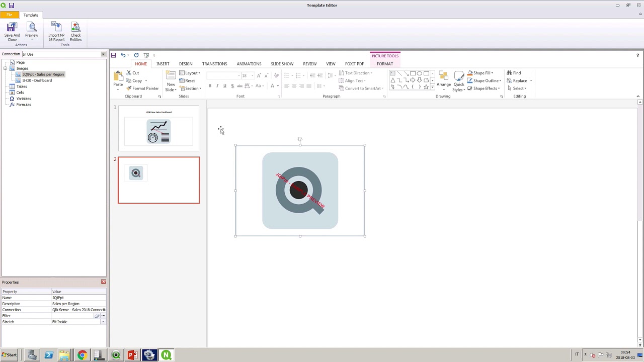Open the ANIMATIONS tab
The width and height of the screenshot is (644, 362).
[249, 64]
